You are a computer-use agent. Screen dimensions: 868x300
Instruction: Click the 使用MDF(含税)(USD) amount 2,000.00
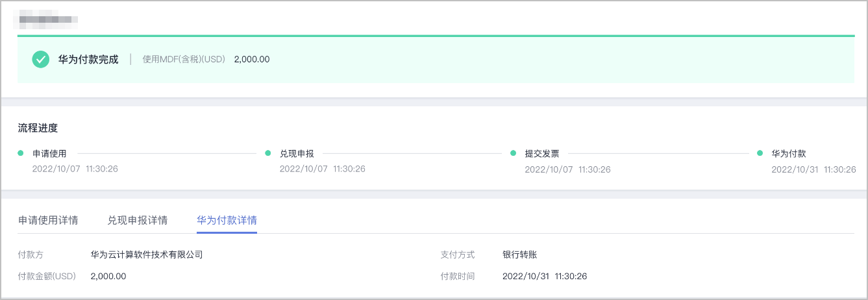pyautogui.click(x=252, y=59)
